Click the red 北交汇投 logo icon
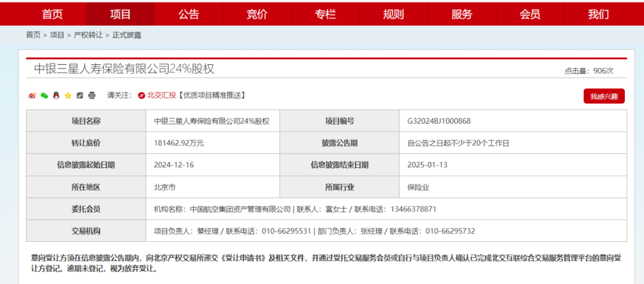 (141, 95)
